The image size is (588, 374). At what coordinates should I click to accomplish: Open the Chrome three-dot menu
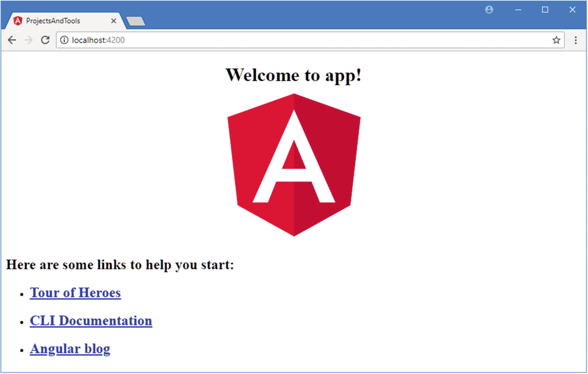pyautogui.click(x=576, y=40)
